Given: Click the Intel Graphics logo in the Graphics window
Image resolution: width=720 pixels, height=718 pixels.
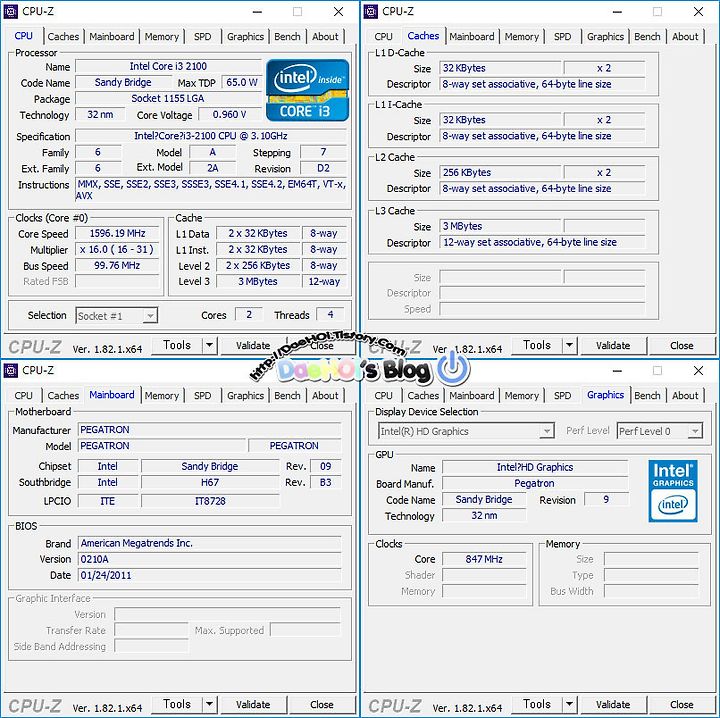Looking at the screenshot, I should [673, 491].
